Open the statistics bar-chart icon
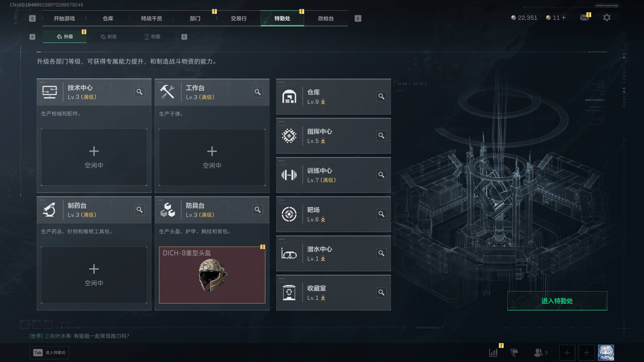Viewport: 644px width, 362px height. [493, 352]
